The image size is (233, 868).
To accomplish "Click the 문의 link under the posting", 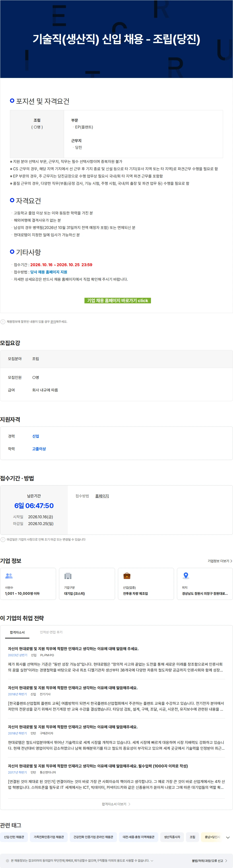I will (53, 322).
